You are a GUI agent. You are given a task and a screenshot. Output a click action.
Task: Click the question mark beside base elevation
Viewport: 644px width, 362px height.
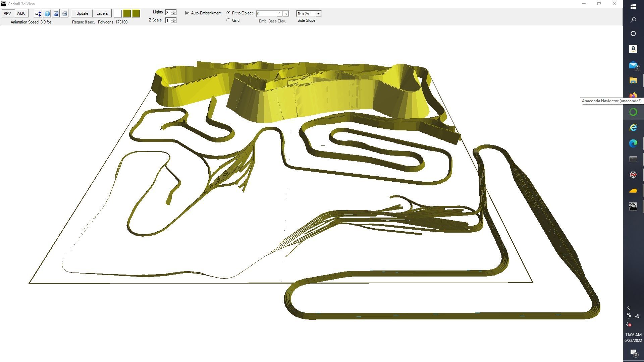click(286, 14)
